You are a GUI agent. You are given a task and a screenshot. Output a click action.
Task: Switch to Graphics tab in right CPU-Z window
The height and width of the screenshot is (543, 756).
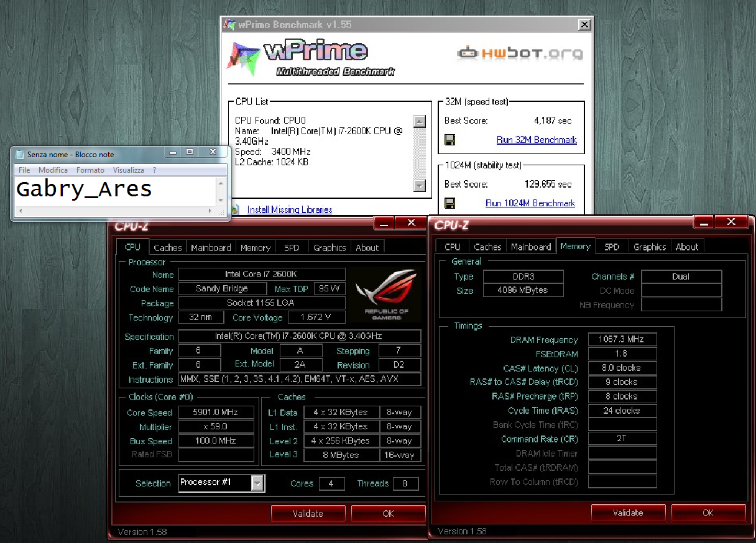tap(650, 247)
